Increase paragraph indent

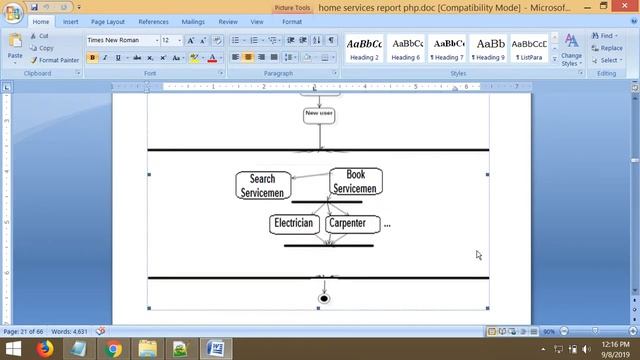point(303,40)
